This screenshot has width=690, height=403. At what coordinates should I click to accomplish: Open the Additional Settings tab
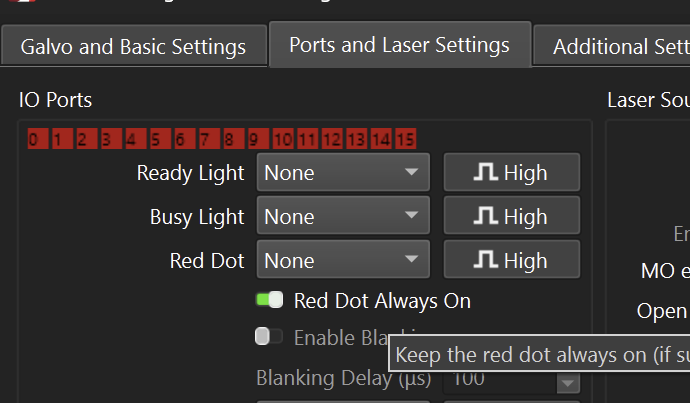click(615, 47)
